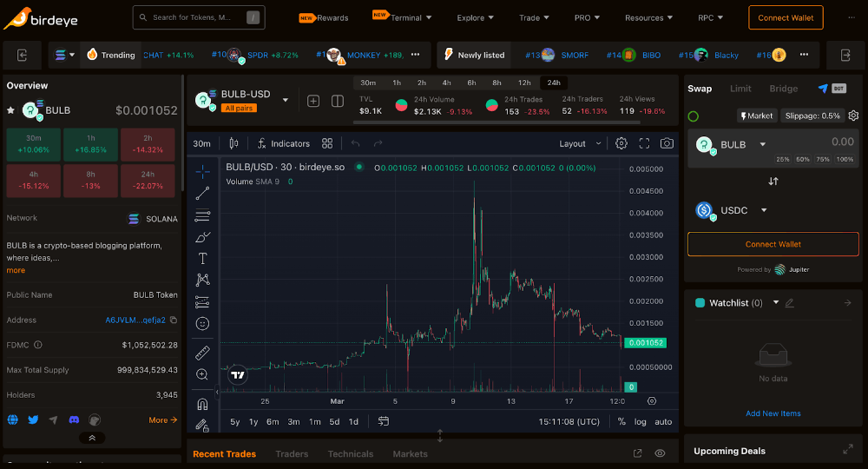The width and height of the screenshot is (868, 469).
Task: Open chart settings gear
Action: pos(621,143)
